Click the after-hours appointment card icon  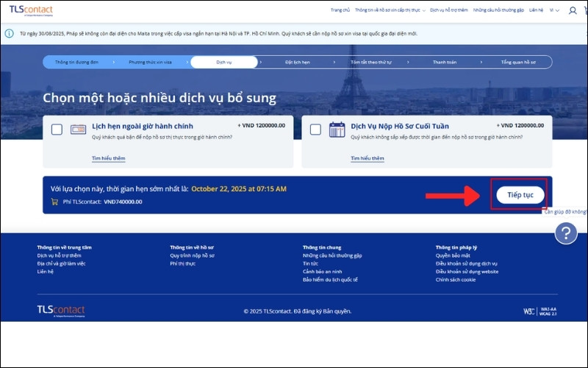[x=78, y=130]
